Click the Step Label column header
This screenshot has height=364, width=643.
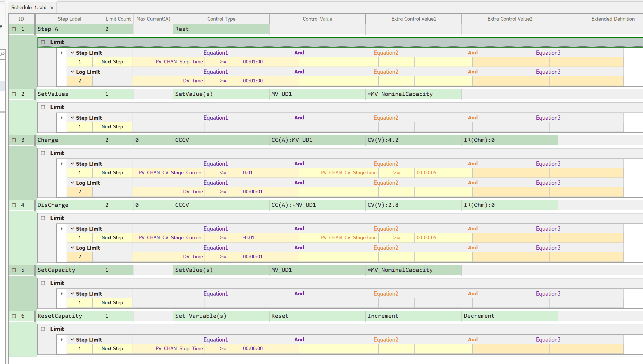click(x=69, y=19)
